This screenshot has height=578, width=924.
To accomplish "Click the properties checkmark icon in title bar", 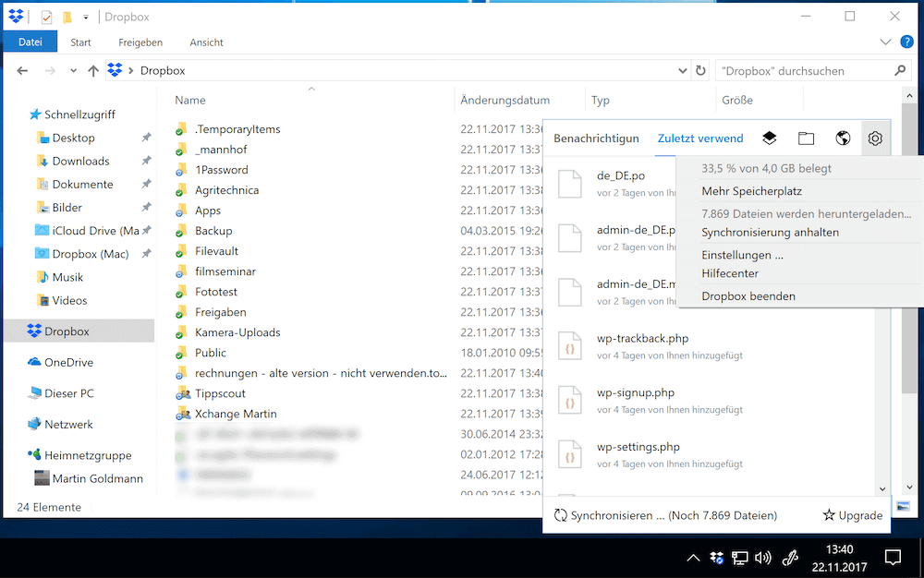I will 46,17.
